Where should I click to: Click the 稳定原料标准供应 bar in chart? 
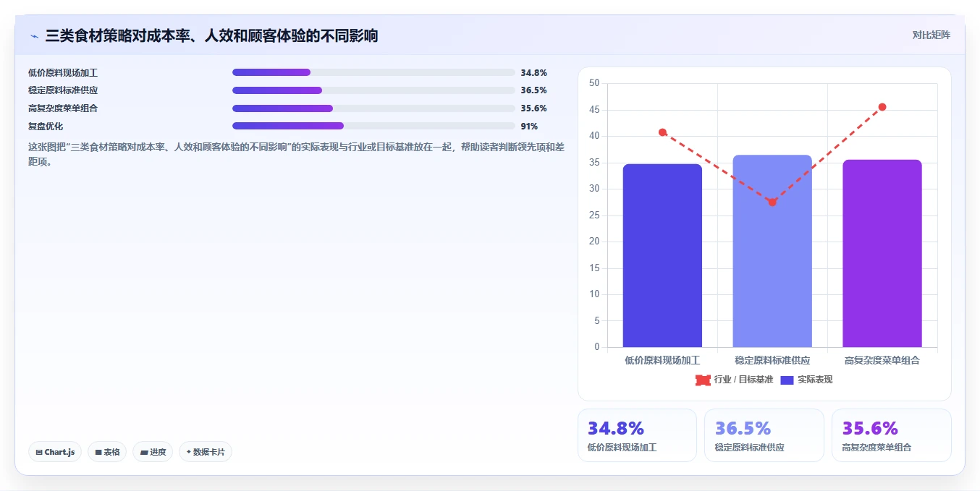coord(772,251)
